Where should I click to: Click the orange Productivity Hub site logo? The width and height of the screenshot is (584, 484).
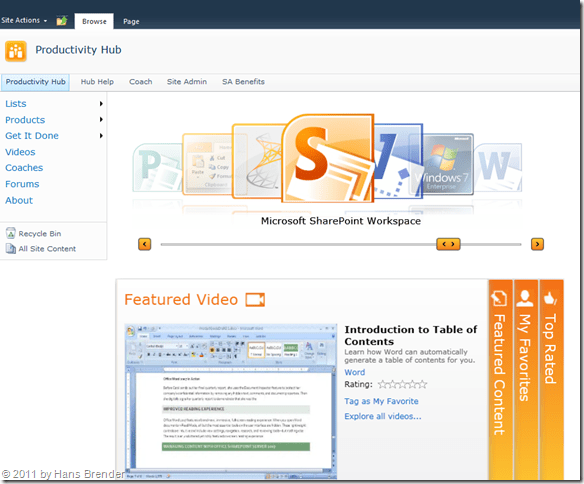pos(16,51)
